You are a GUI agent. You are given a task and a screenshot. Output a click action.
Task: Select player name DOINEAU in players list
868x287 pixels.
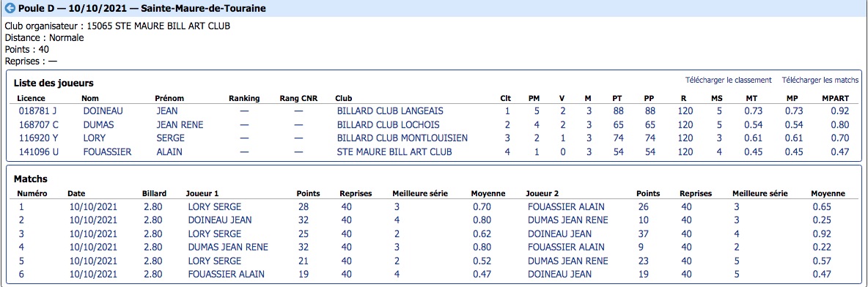(104, 111)
